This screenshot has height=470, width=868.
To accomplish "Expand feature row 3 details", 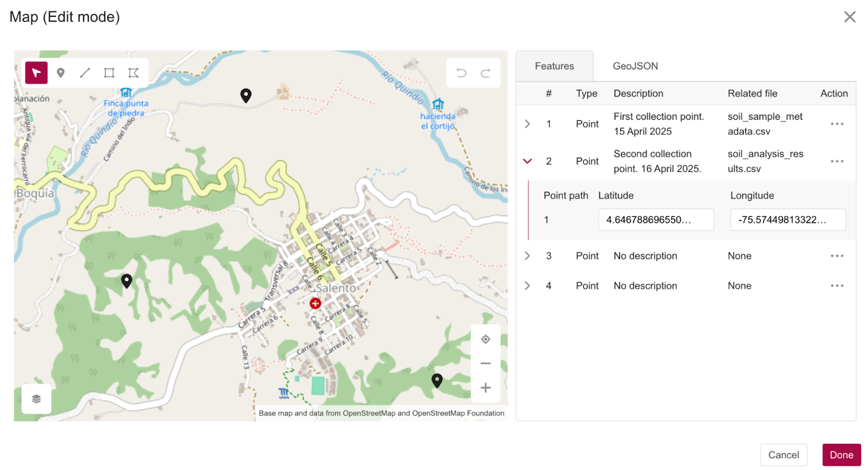I will pos(527,256).
